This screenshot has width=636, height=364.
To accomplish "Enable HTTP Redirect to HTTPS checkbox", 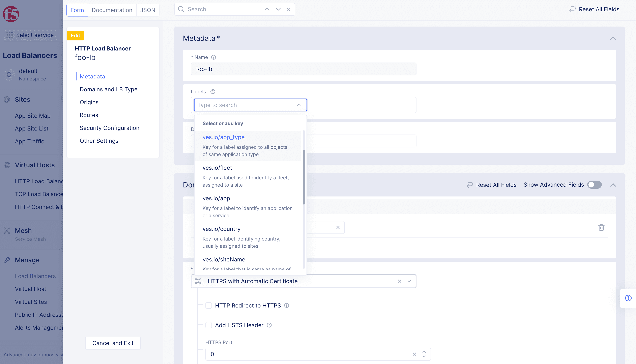I will point(208,305).
